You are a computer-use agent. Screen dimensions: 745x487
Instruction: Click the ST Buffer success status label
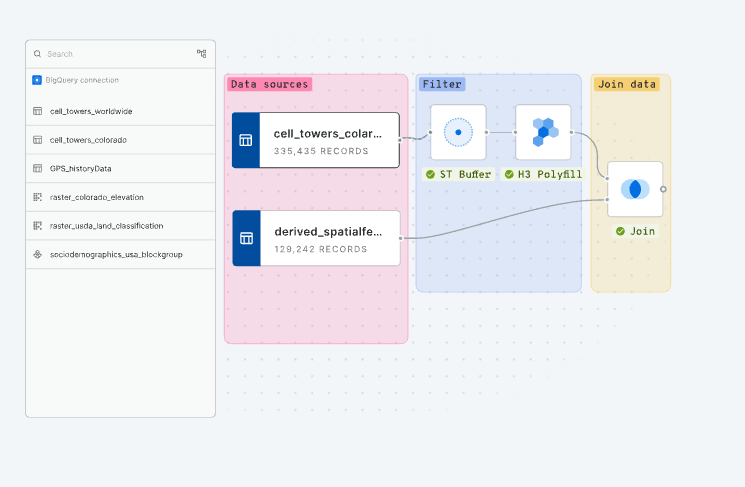point(459,174)
